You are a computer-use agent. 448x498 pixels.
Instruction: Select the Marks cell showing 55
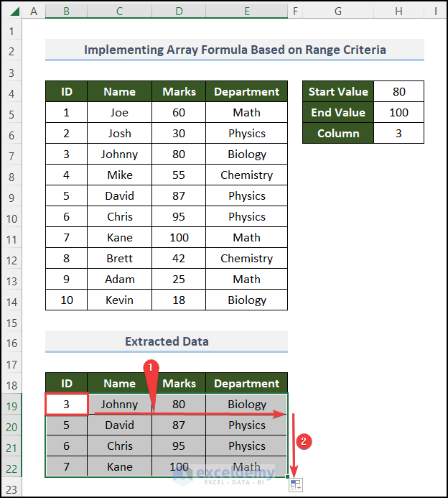pyautogui.click(x=179, y=175)
